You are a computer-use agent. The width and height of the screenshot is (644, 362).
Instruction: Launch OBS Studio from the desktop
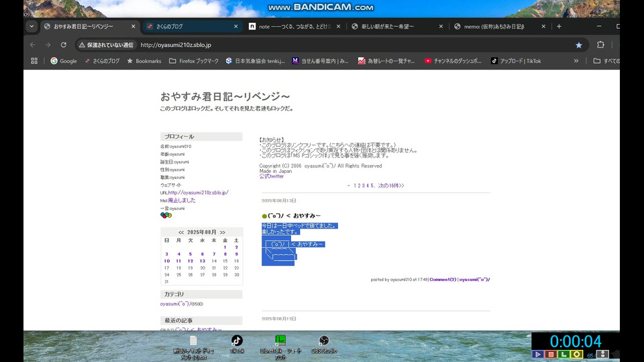(x=323, y=344)
